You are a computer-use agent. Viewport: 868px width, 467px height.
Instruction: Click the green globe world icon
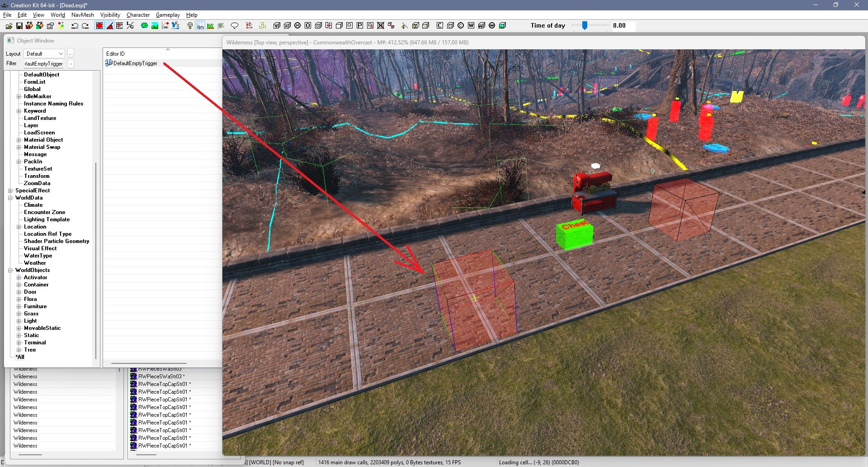tap(144, 26)
